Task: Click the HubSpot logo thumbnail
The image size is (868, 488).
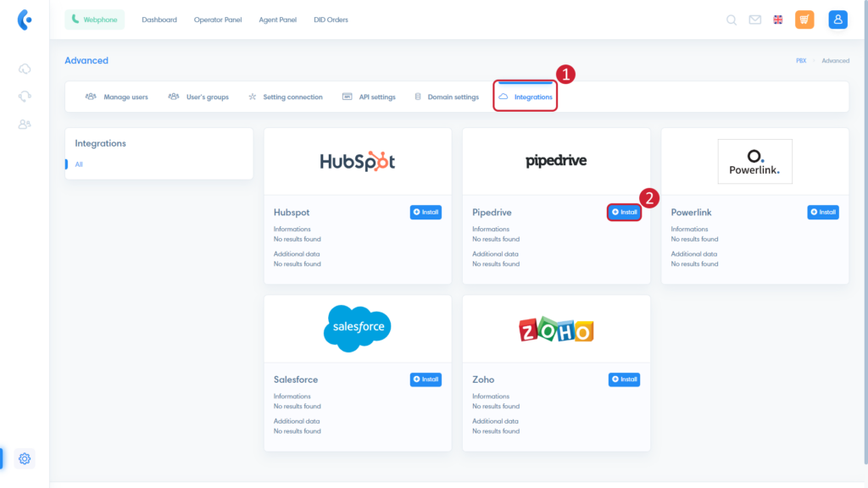Action: [358, 162]
